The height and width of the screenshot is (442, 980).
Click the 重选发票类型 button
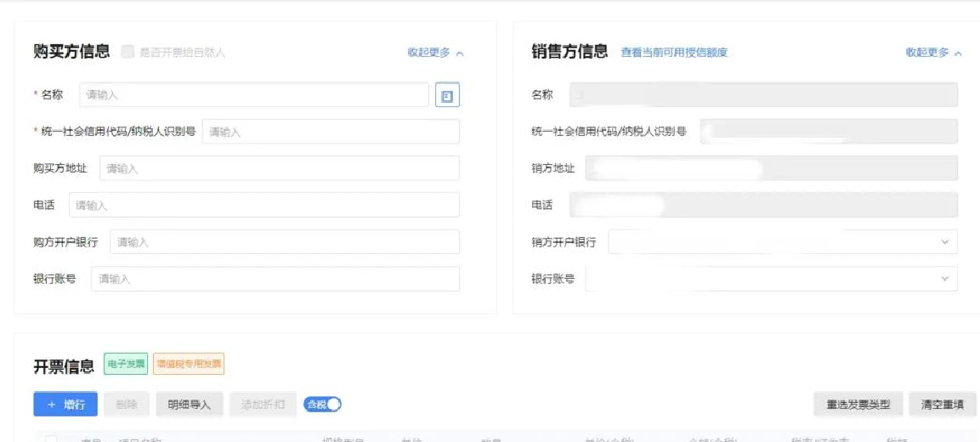point(858,405)
